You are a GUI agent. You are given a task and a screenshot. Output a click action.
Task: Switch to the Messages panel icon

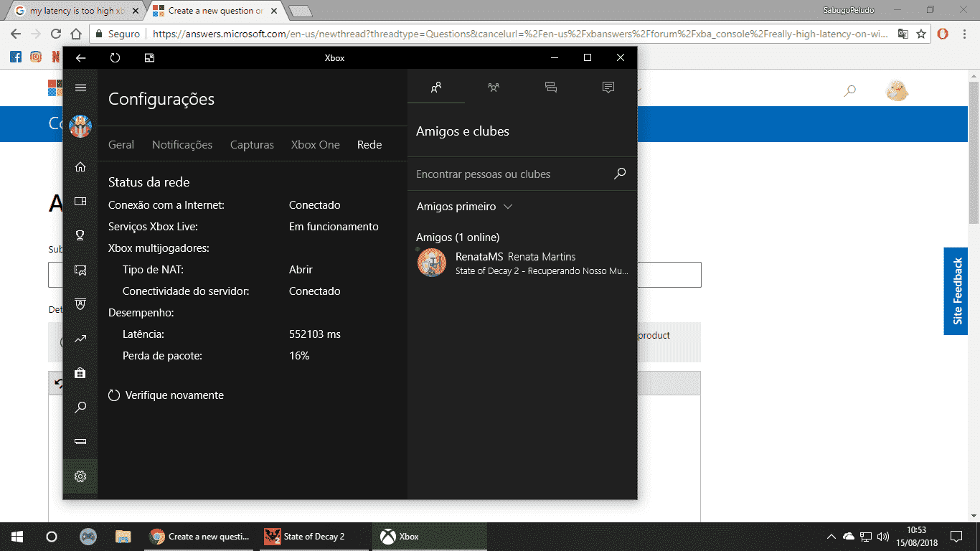(x=551, y=88)
